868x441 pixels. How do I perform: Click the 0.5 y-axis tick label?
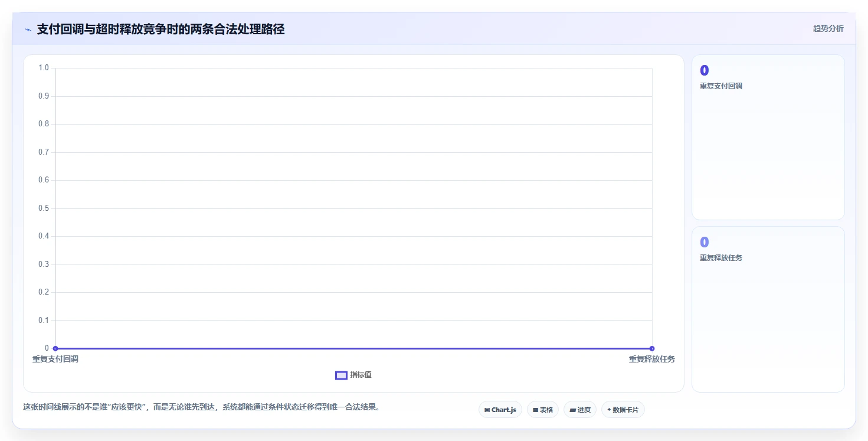pyautogui.click(x=44, y=208)
